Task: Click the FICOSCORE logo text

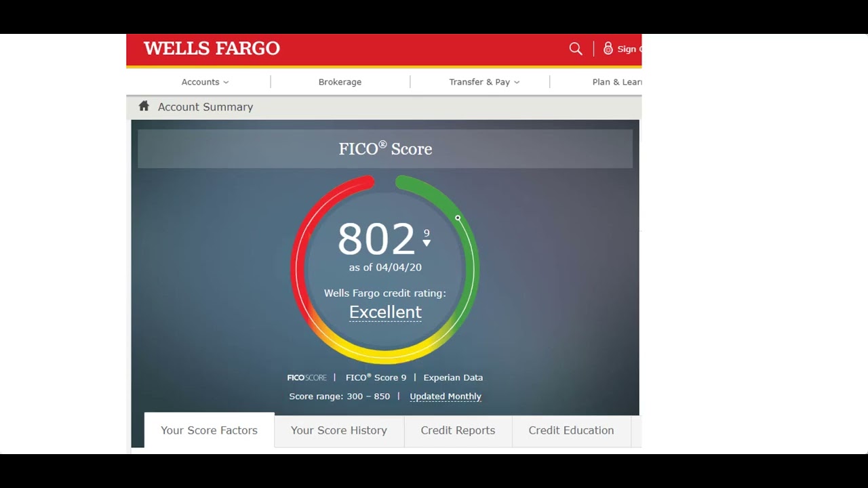Action: pyautogui.click(x=307, y=378)
